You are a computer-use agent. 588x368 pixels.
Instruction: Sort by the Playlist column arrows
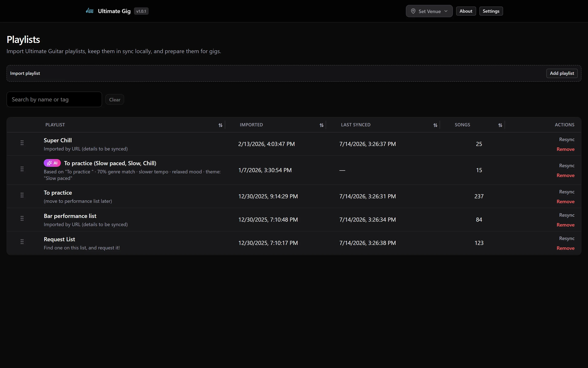click(x=220, y=125)
